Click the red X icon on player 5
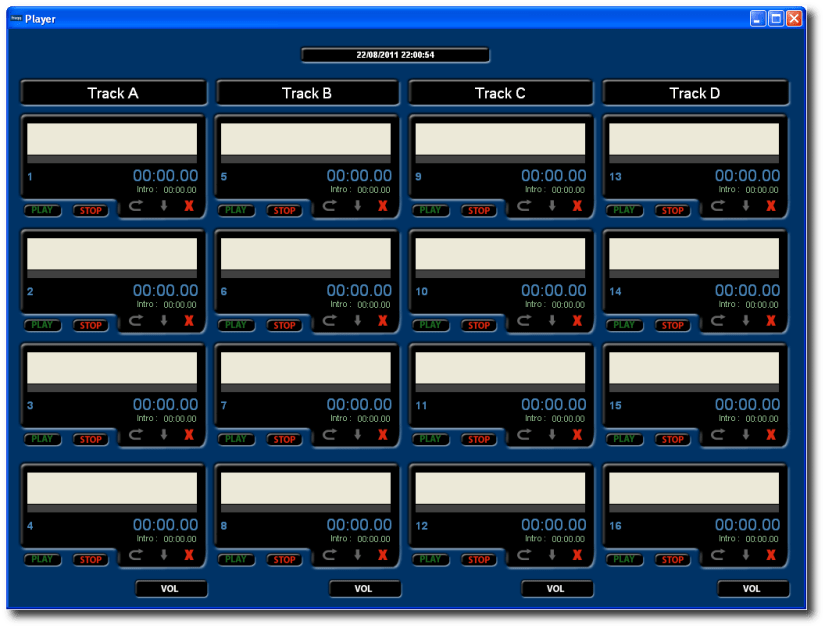 pyautogui.click(x=382, y=206)
